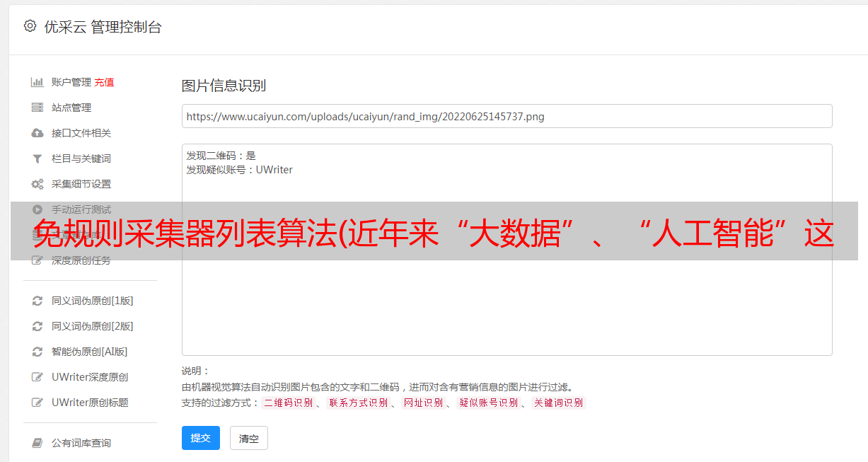Image resolution: width=868 pixels, height=462 pixels.
Task: Click the gear icon beside 优采云 管理控制台
Action: point(30,26)
